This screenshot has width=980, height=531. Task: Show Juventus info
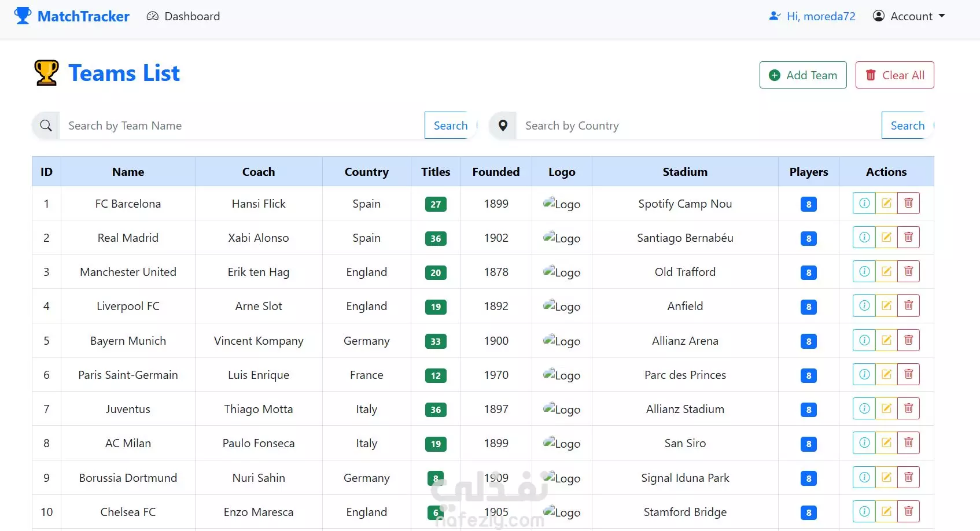point(864,408)
